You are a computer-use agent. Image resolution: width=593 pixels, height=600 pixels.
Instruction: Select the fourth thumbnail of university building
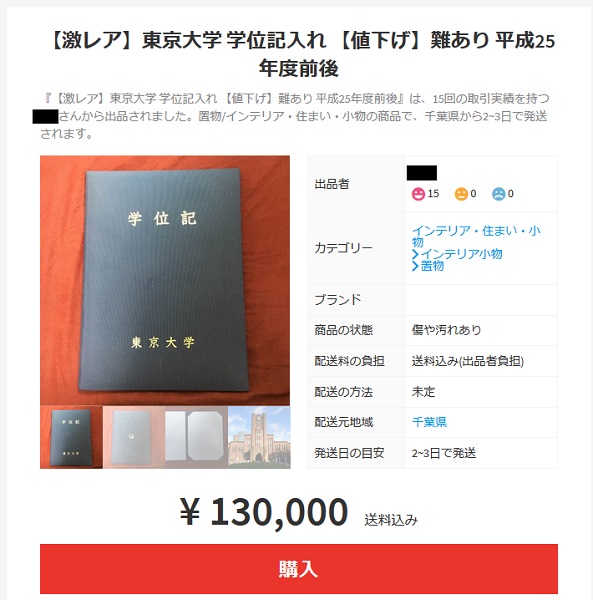[x=259, y=437]
